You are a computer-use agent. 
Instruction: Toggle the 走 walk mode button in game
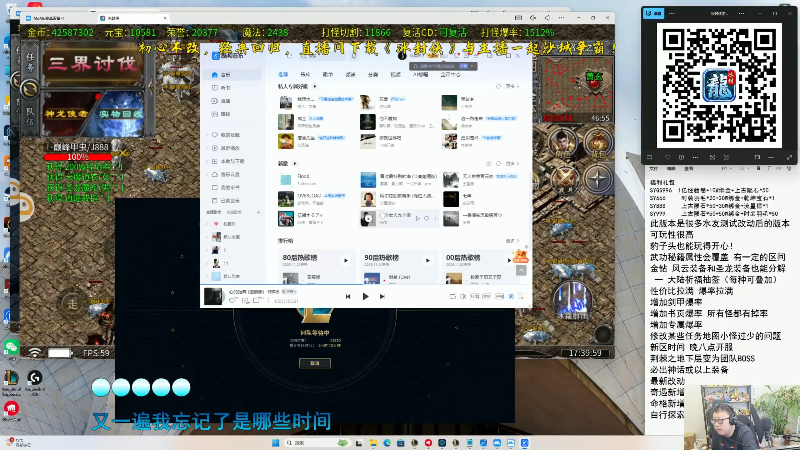tap(72, 305)
